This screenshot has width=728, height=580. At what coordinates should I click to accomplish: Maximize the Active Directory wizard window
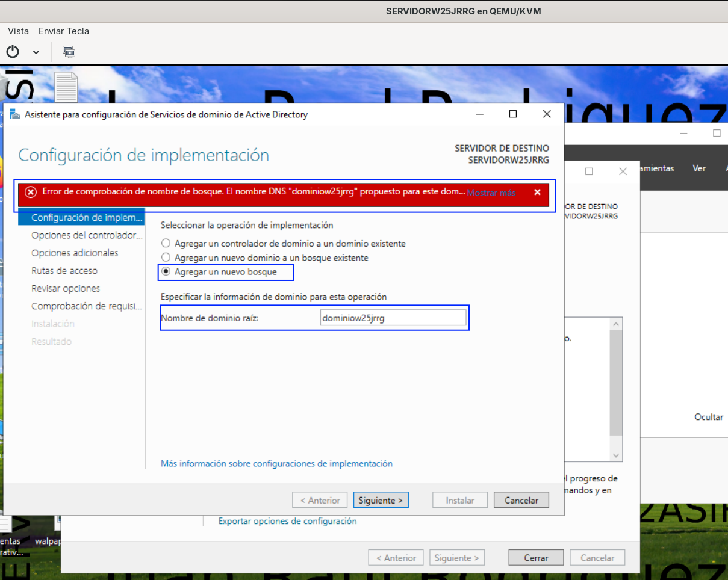[513, 114]
